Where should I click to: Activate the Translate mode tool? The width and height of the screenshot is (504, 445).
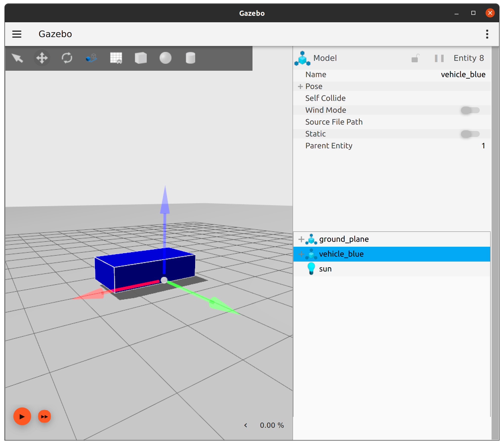[x=42, y=58]
